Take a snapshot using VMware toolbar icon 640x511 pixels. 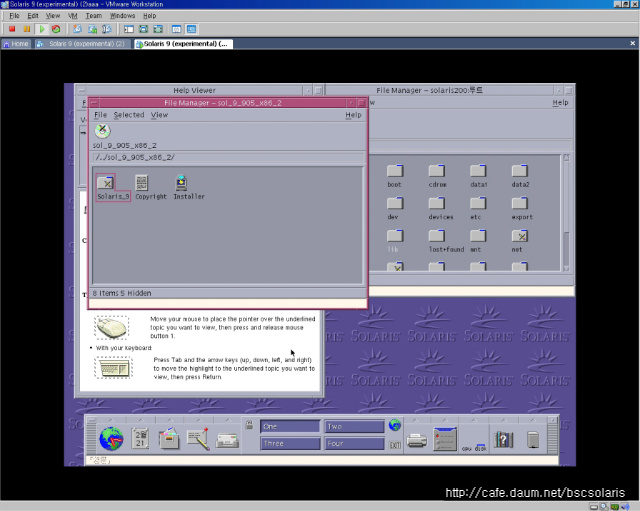(77, 29)
